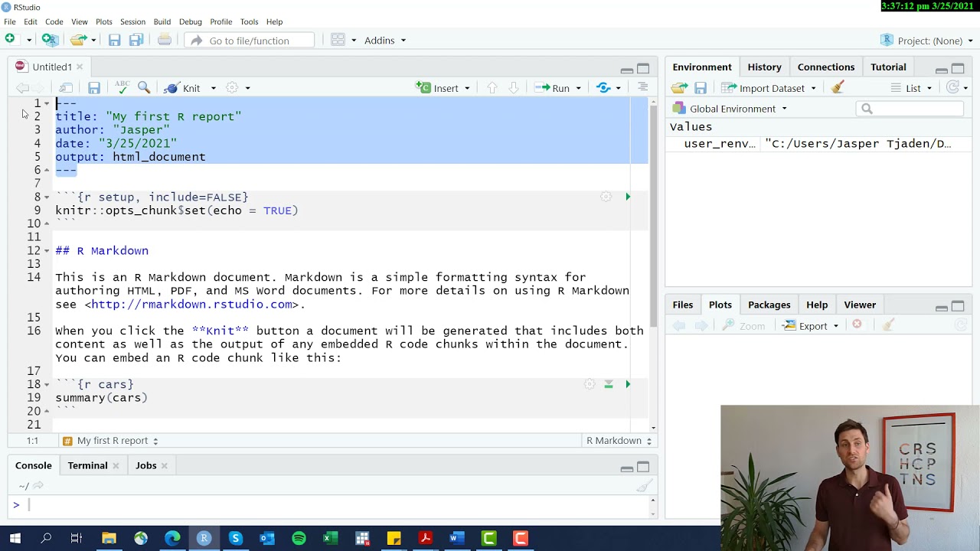980x551 pixels.
Task: Open the "My first R report" section navigator
Action: (x=110, y=441)
